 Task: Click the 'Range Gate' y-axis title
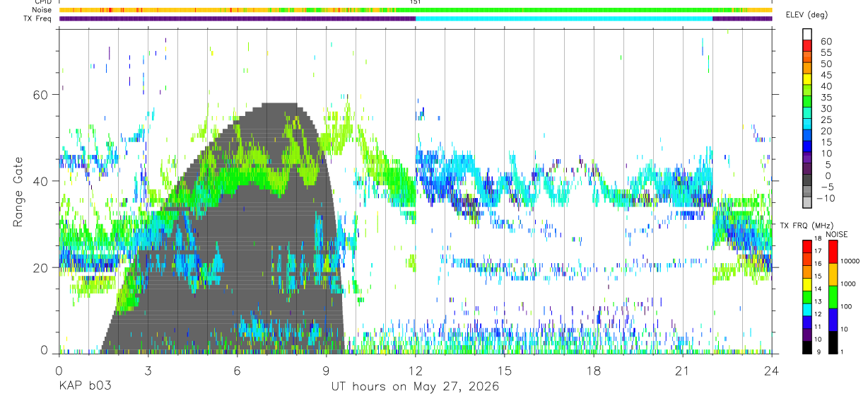[18, 192]
